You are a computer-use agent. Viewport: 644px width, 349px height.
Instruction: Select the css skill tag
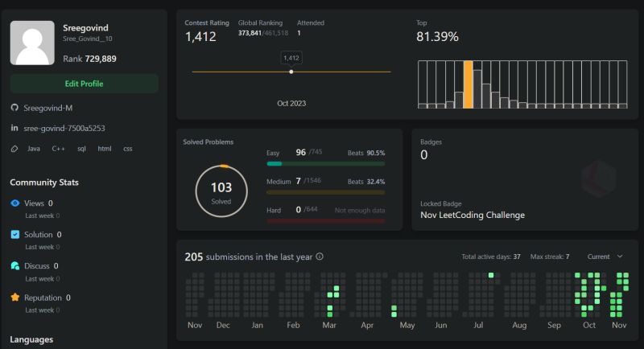128,149
